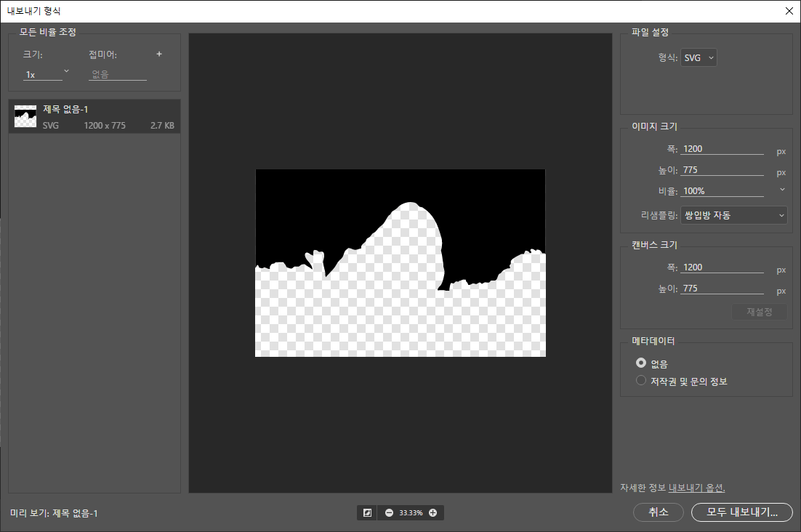The image size is (801, 532).
Task: Expand the 리샘플링 쌍입방 자동 dropdown
Action: (x=733, y=215)
